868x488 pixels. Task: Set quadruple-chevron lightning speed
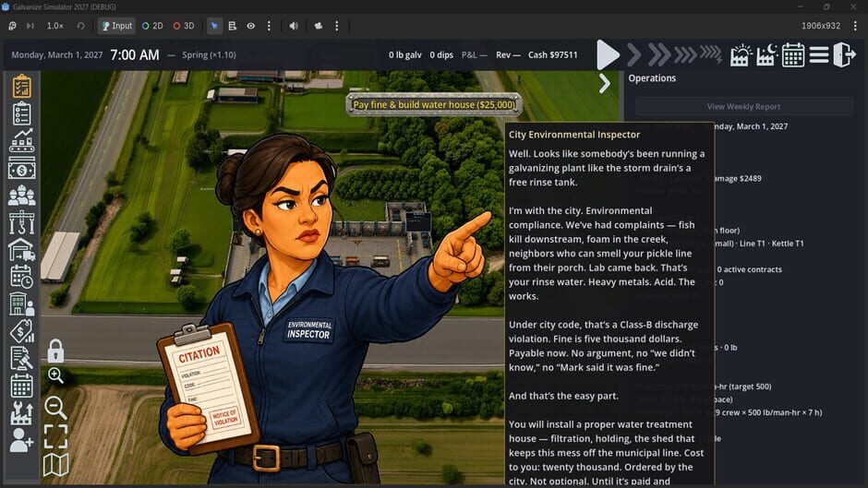point(711,54)
